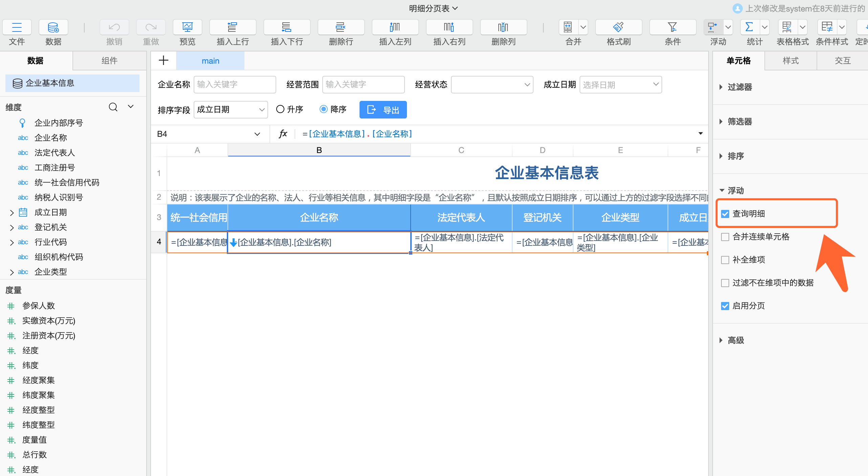Image resolution: width=868 pixels, height=476 pixels.
Task: Expand the 登记机关 dimension node
Action: click(12, 228)
